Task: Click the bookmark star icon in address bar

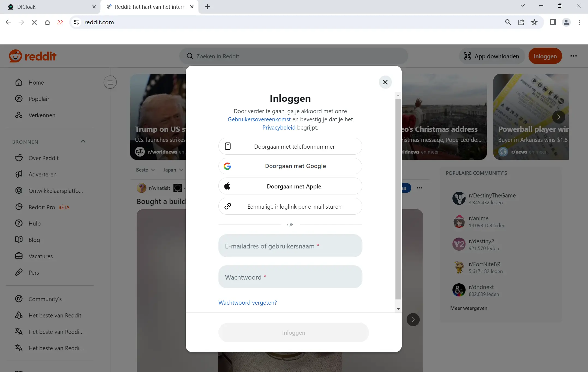Action: pos(534,22)
